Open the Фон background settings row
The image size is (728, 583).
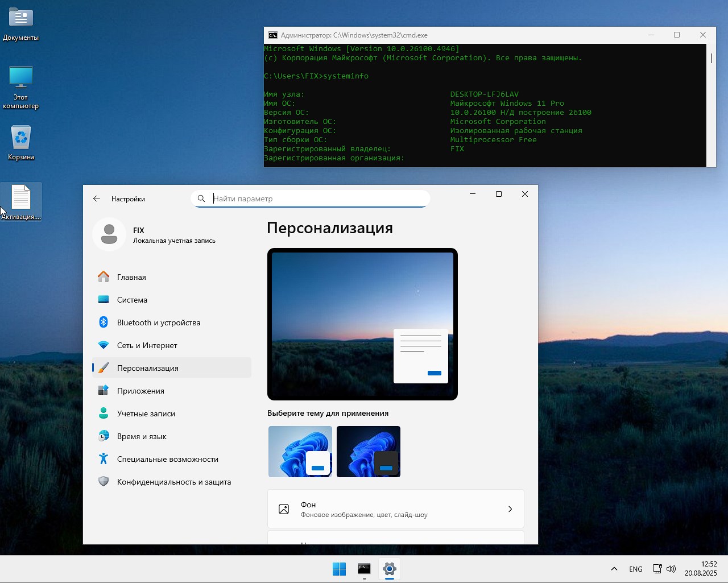point(395,509)
